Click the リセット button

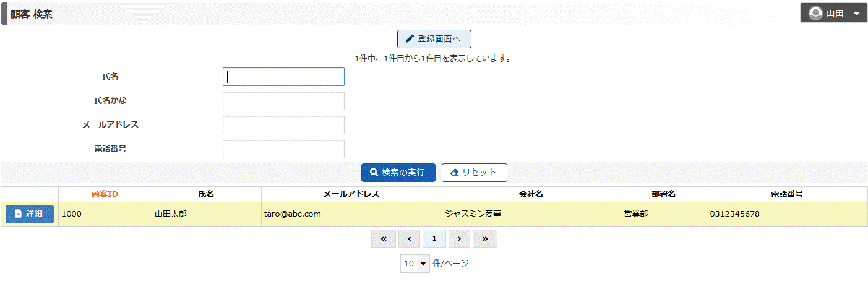(475, 173)
